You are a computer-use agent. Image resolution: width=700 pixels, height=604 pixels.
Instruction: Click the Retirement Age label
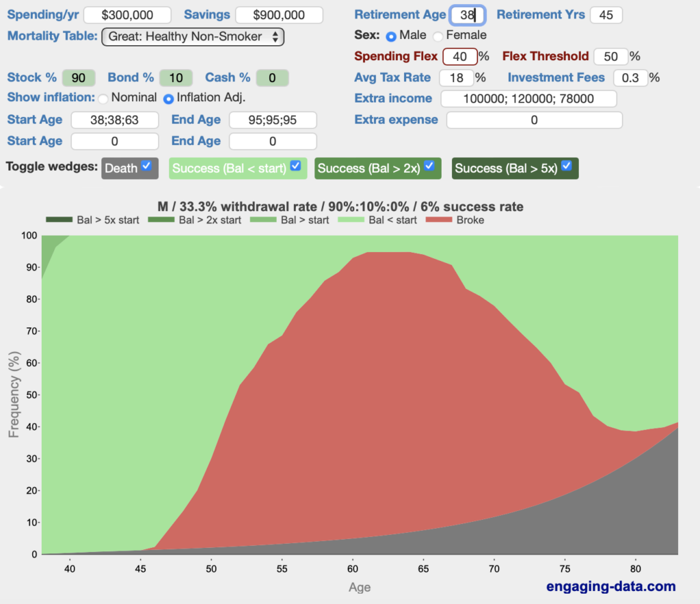[x=400, y=15]
